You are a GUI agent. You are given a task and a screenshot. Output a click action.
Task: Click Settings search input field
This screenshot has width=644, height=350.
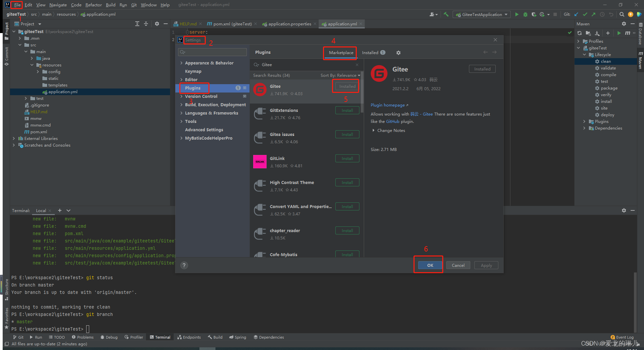(212, 52)
